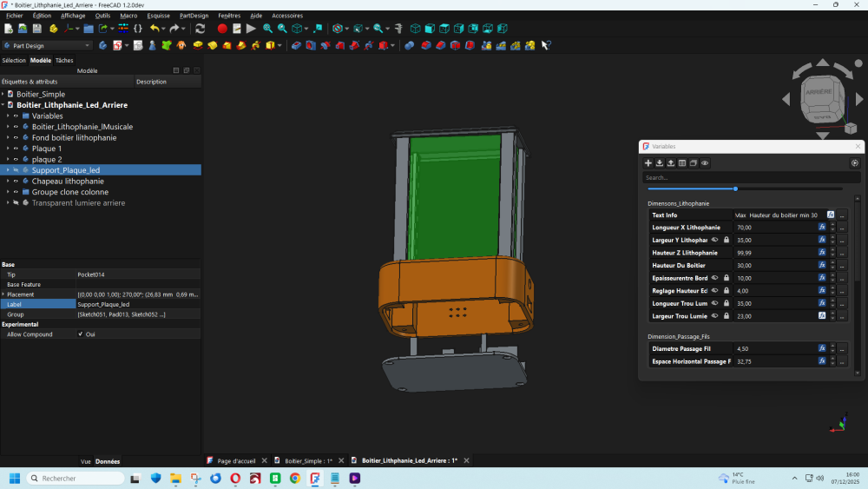Open the Part Design workbench dropdown
Screen dimensions: 868x489
pyautogui.click(x=48, y=45)
